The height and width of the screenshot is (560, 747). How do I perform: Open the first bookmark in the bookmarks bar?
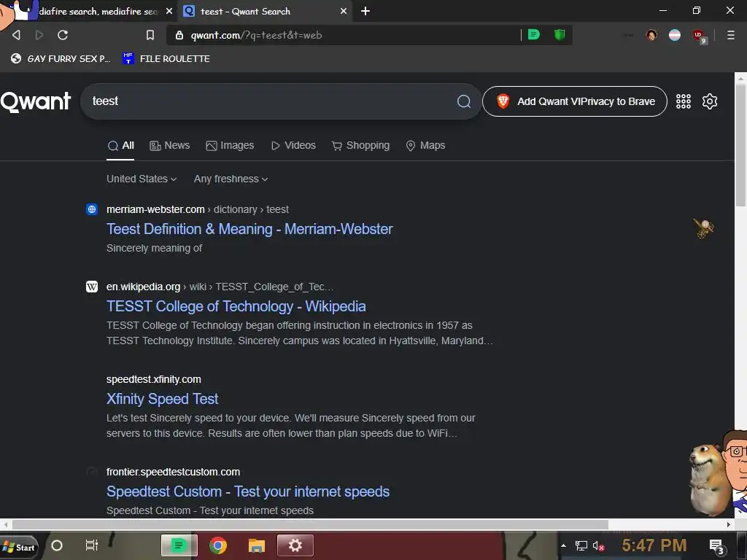click(61, 58)
